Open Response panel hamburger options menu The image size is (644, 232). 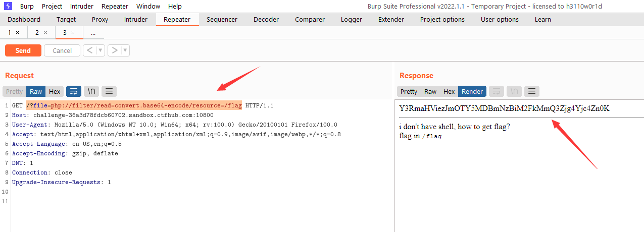[x=532, y=91]
